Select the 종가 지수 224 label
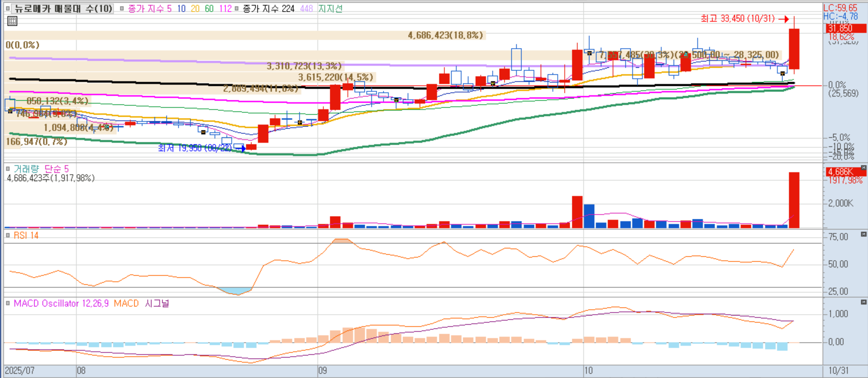The height and width of the screenshot is (378, 868). [x=268, y=8]
